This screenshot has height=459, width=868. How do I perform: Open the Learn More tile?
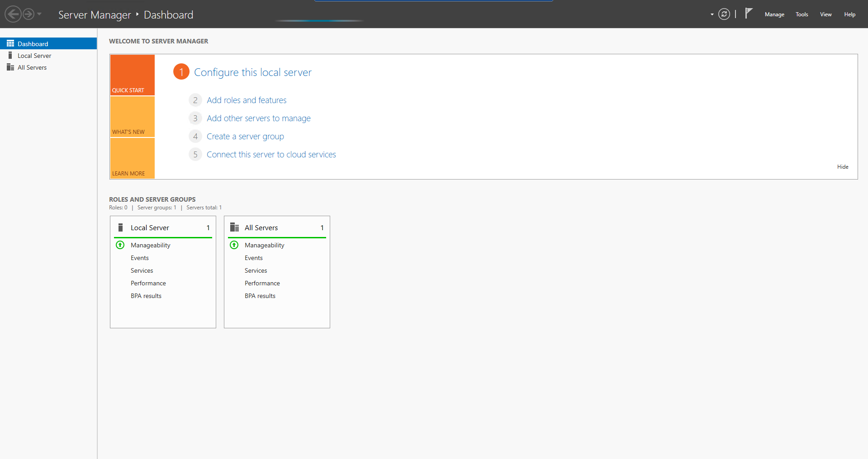point(133,158)
